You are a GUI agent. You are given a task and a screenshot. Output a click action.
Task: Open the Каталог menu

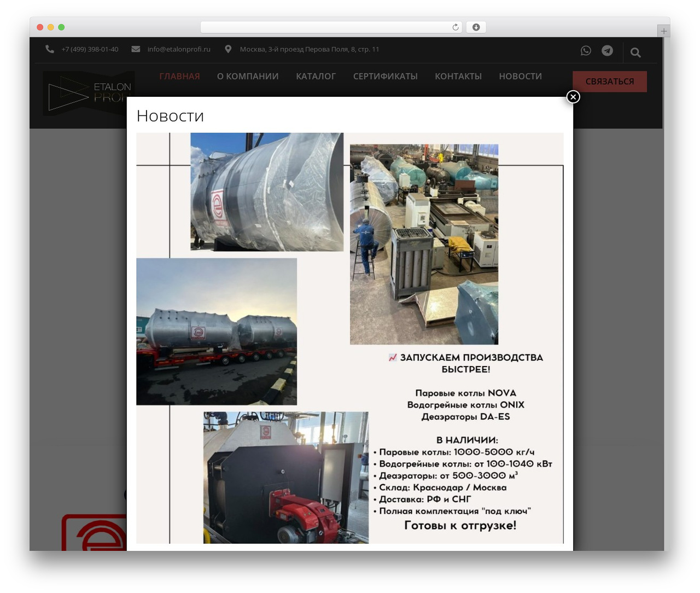point(316,77)
